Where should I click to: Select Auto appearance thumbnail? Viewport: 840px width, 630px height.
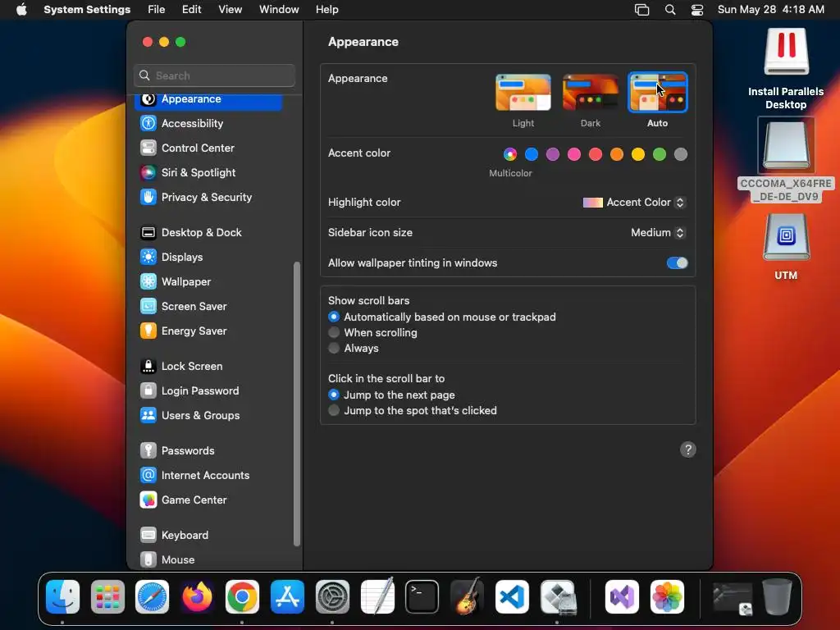click(x=657, y=93)
